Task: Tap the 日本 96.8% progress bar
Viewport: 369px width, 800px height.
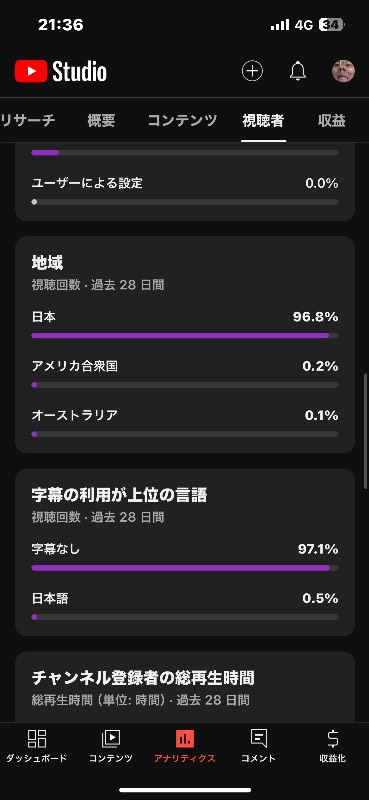Action: (x=185, y=336)
